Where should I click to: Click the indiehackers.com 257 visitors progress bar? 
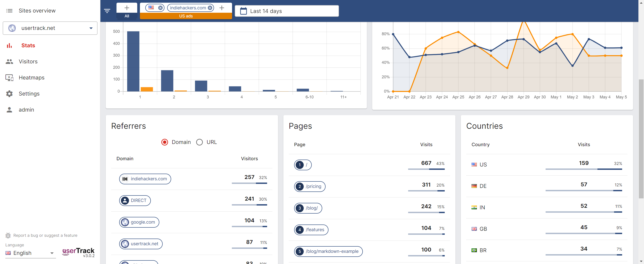[x=249, y=183]
